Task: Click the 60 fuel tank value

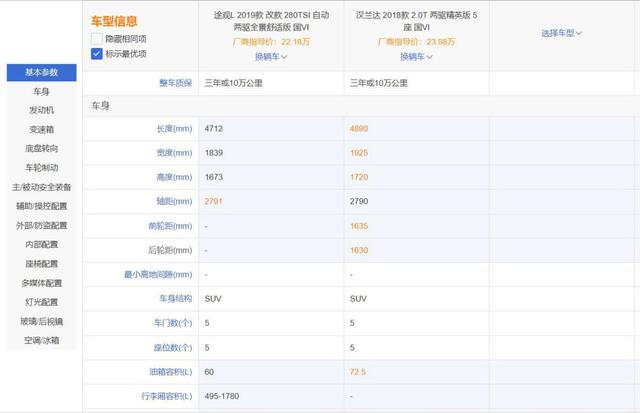Action: (x=209, y=372)
